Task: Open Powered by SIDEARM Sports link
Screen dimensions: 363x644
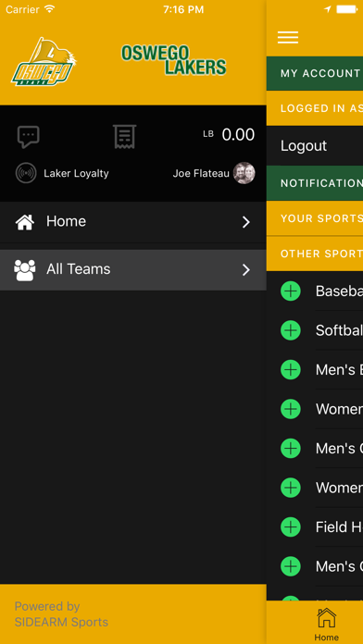Action: 61,614
